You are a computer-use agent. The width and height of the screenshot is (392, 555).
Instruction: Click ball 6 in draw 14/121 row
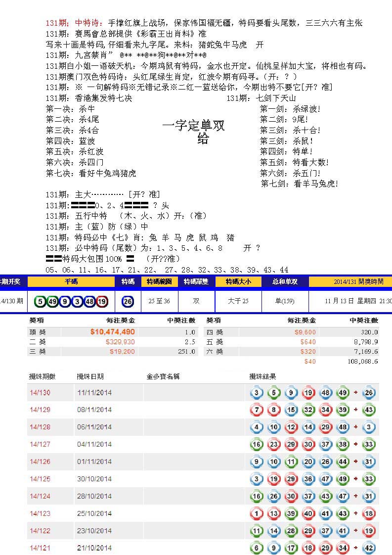pyautogui.click(x=257, y=548)
